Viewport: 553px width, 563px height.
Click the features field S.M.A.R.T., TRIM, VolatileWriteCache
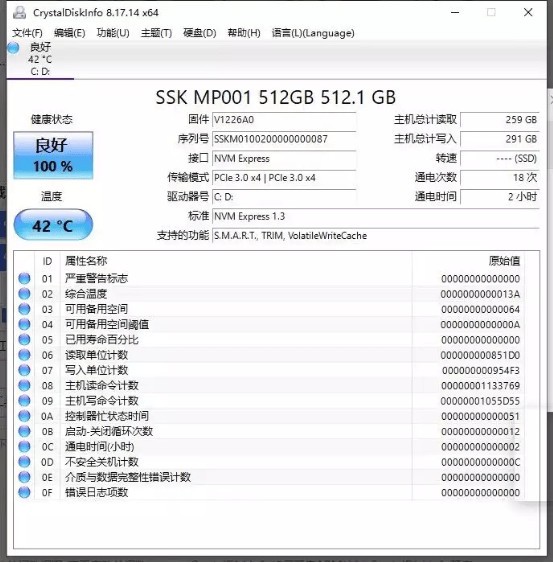(376, 236)
